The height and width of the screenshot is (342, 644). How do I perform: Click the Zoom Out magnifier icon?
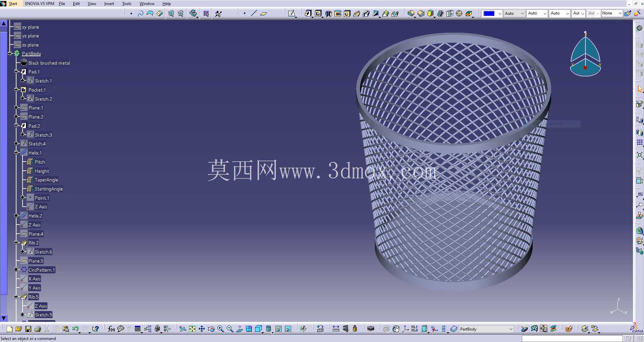click(230, 329)
